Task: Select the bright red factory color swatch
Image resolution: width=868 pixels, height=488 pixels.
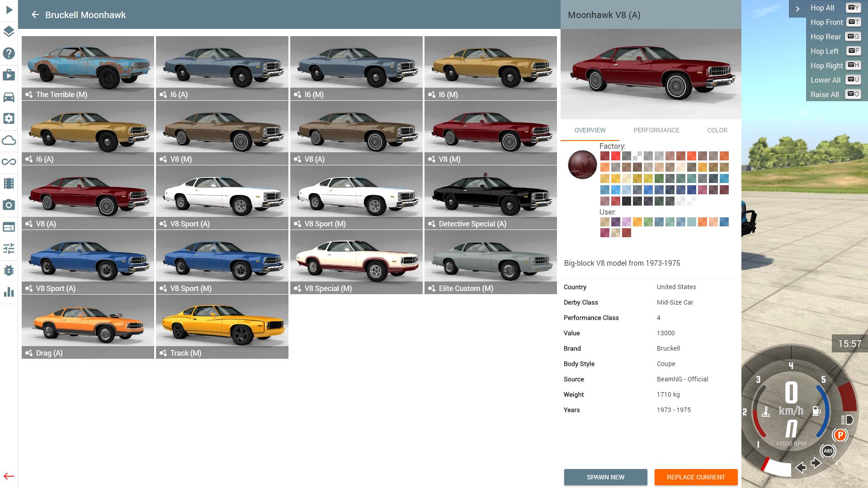Action: (x=615, y=156)
